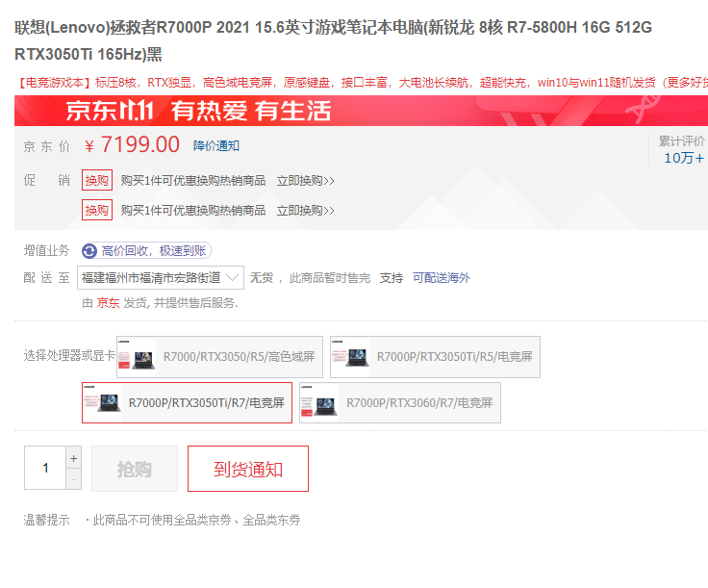The image size is (708, 588).
Task: Click the 无货，此商品暂时售完 stock status text
Action: coord(310,278)
